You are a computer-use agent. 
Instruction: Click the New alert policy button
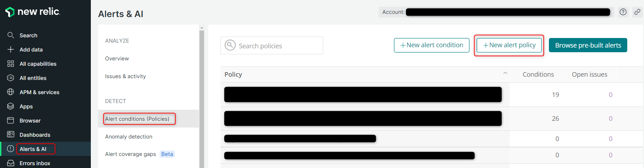(x=509, y=45)
